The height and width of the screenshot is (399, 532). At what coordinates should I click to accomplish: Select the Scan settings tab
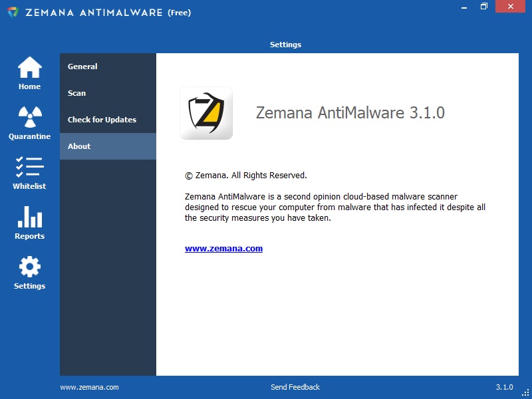tap(108, 93)
